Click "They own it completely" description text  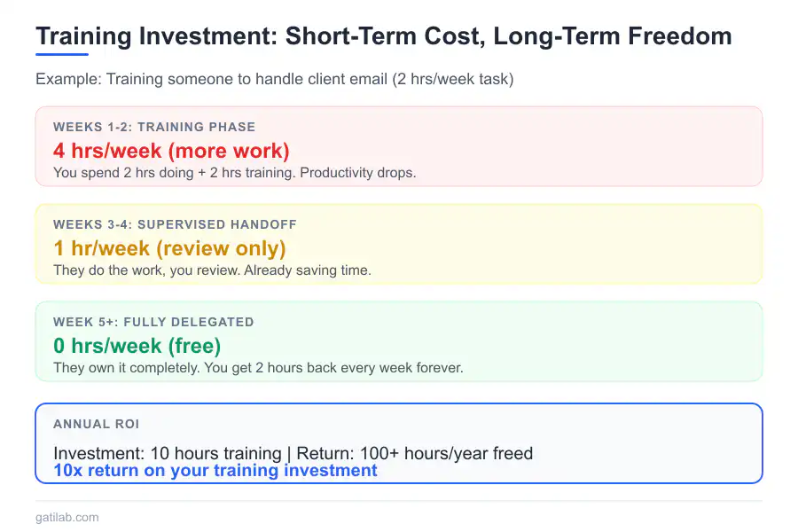tap(129, 368)
